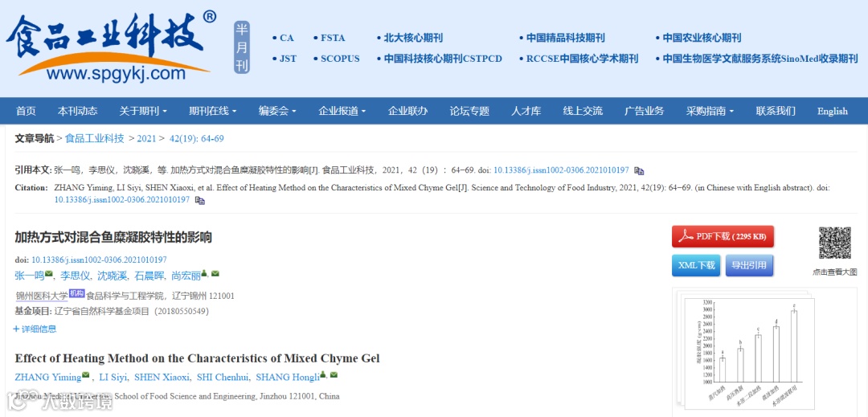Expand the 企业报道 menu
The width and height of the screenshot is (868, 417).
click(342, 111)
